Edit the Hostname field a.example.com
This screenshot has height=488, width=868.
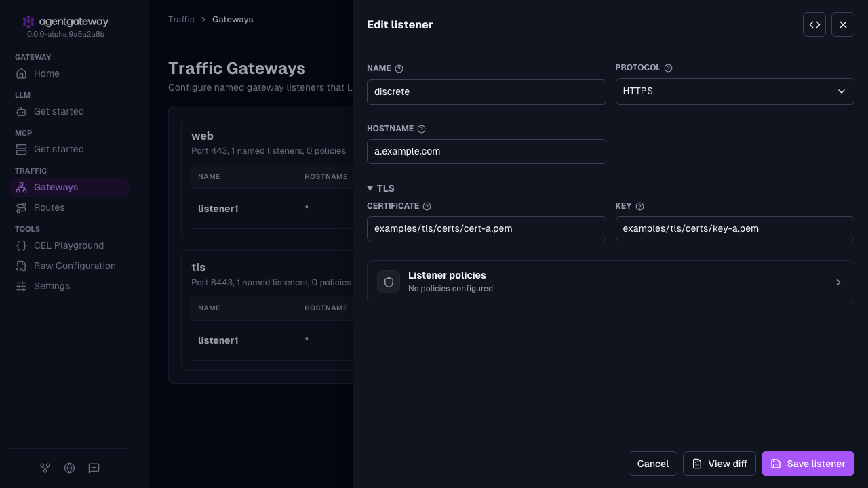pyautogui.click(x=486, y=151)
